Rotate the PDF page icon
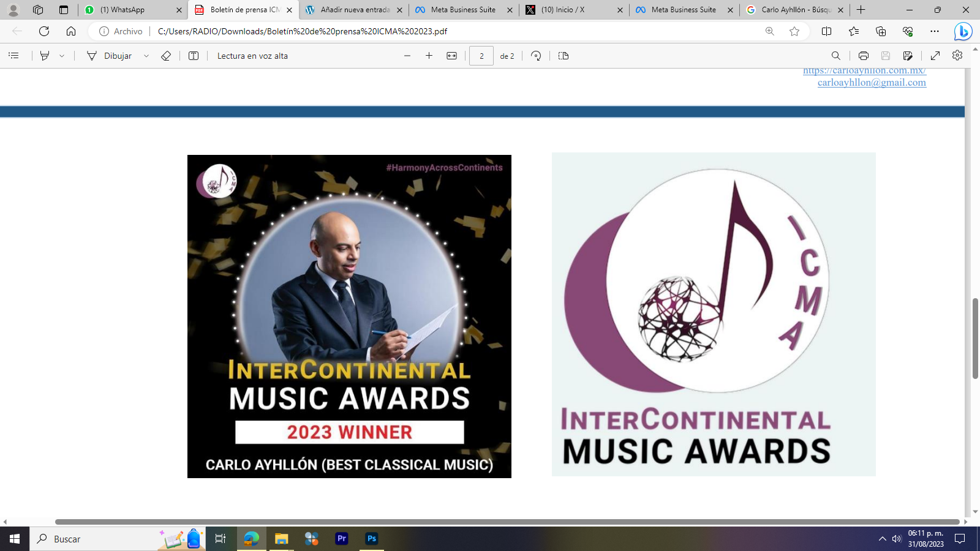 pyautogui.click(x=536, y=56)
